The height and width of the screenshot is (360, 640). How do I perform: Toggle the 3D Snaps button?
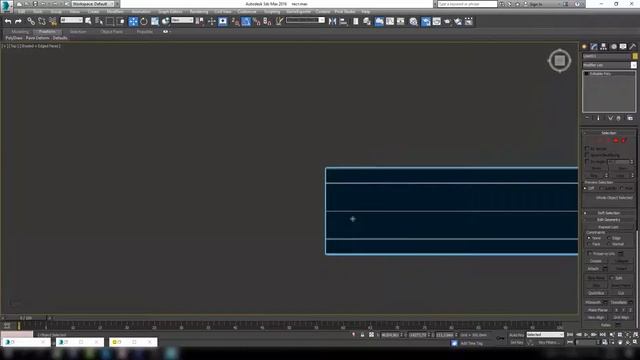[236, 21]
